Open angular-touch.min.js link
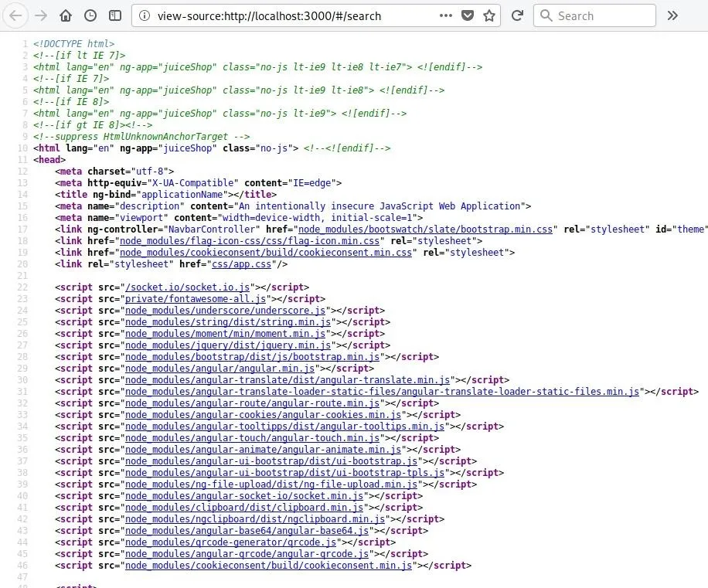 (x=253, y=438)
